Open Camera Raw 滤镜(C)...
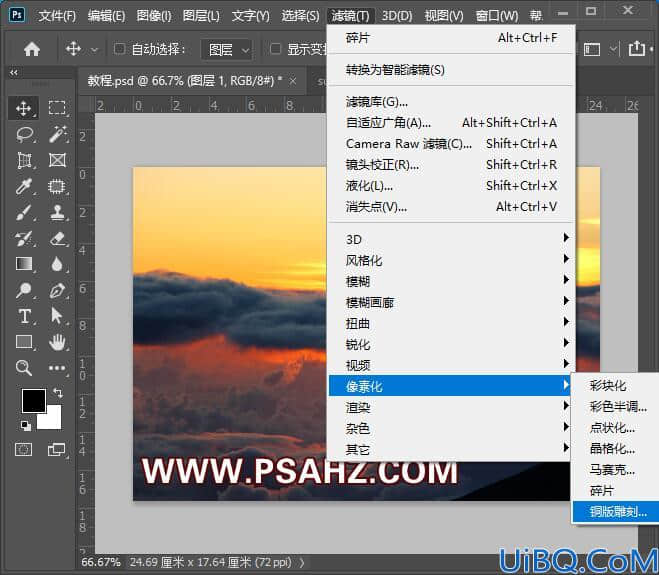The width and height of the screenshot is (659, 575). click(451, 144)
